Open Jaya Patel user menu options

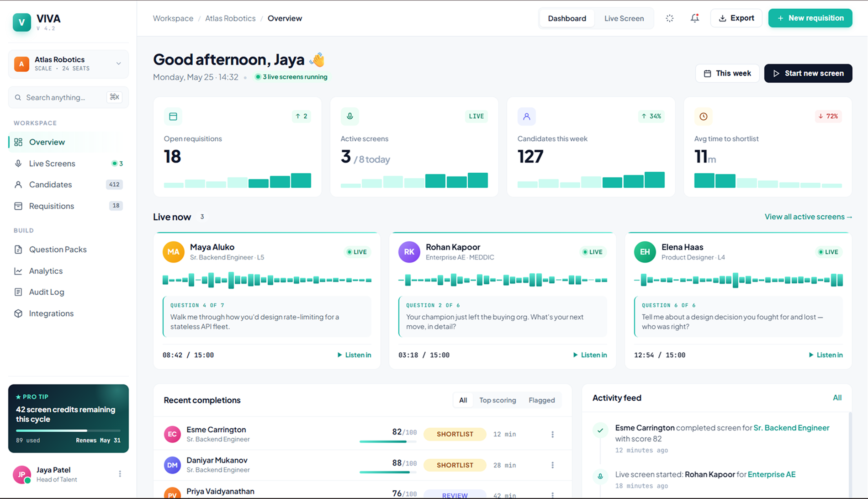tap(120, 474)
